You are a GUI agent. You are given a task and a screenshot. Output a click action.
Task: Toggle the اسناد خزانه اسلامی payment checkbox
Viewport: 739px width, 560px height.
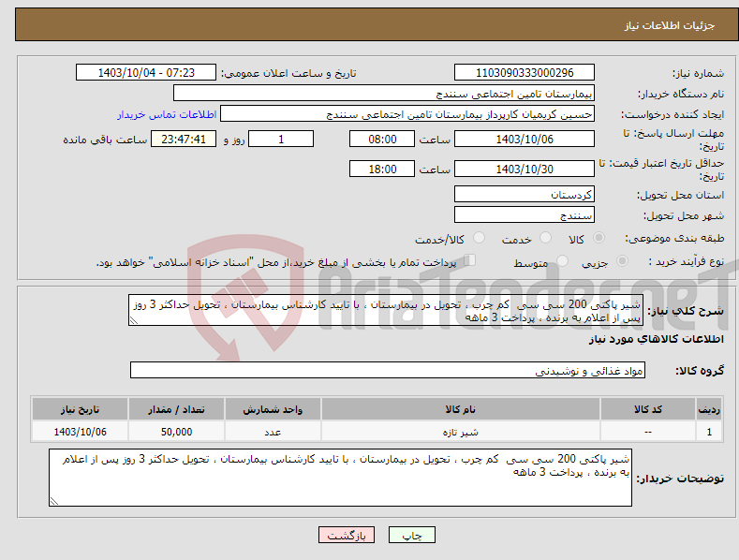tap(469, 260)
